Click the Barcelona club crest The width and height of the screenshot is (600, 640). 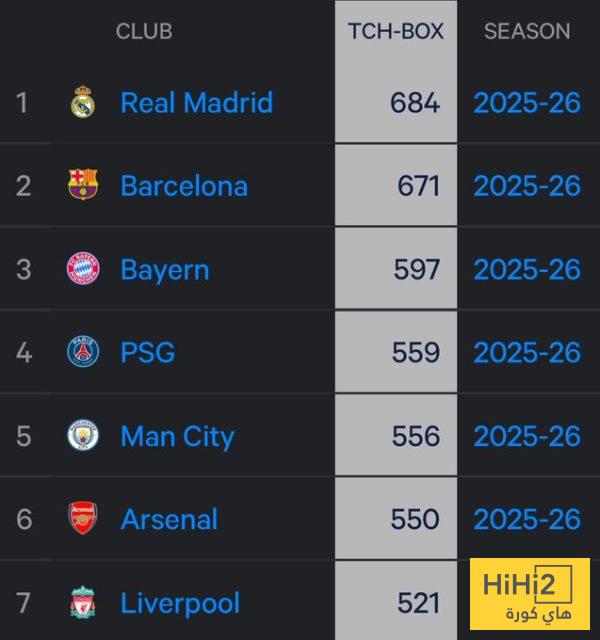pyautogui.click(x=83, y=185)
